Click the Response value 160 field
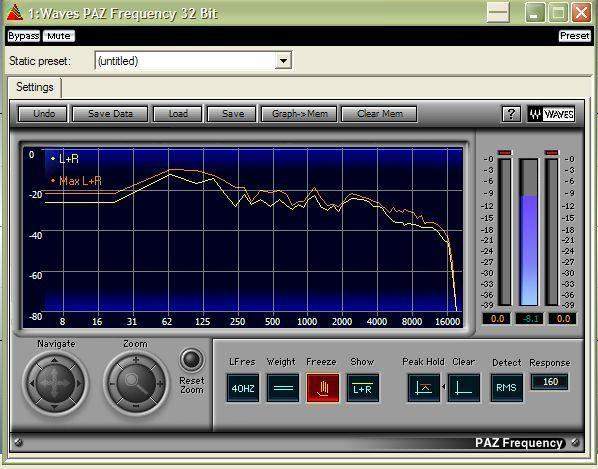This screenshot has width=598, height=469. (550, 382)
